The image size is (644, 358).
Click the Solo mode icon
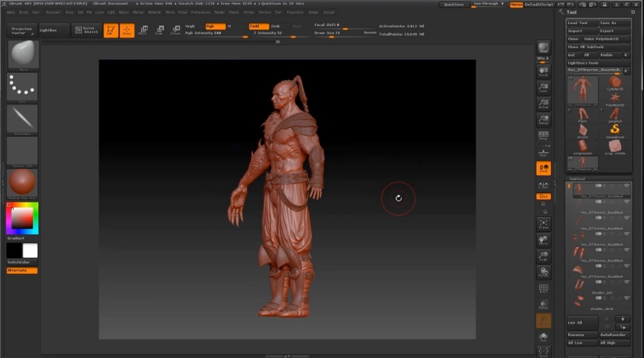[x=543, y=337]
